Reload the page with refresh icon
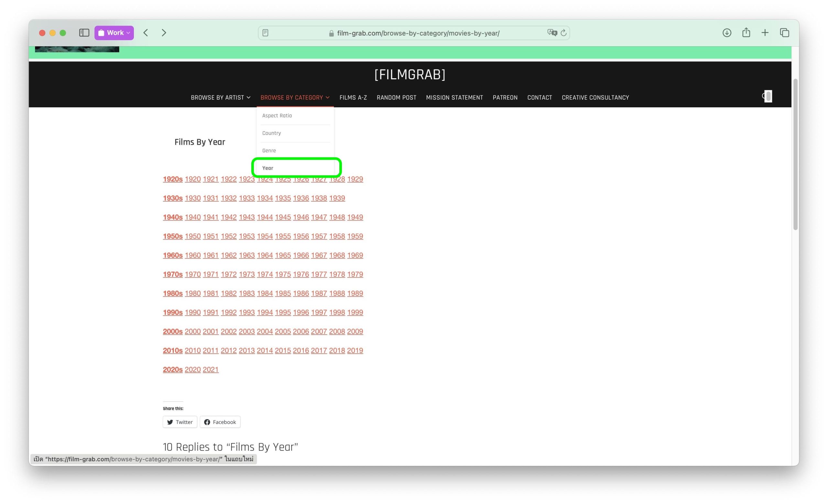828x504 pixels. [x=564, y=33]
